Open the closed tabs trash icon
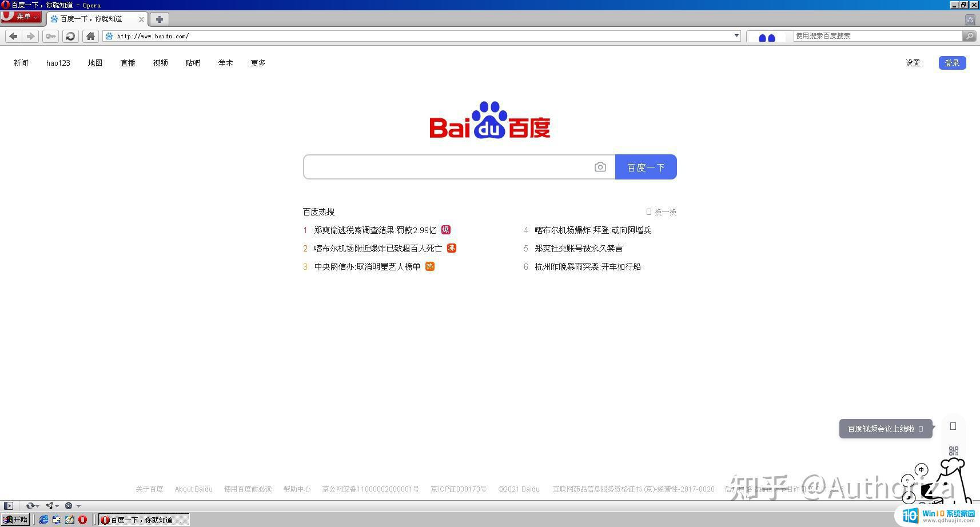 [x=970, y=19]
